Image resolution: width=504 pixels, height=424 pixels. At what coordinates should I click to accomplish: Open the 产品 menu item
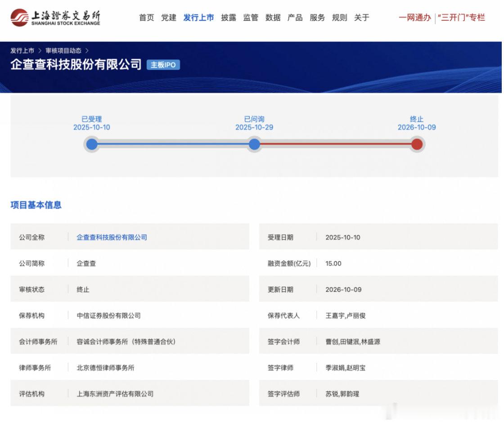295,18
